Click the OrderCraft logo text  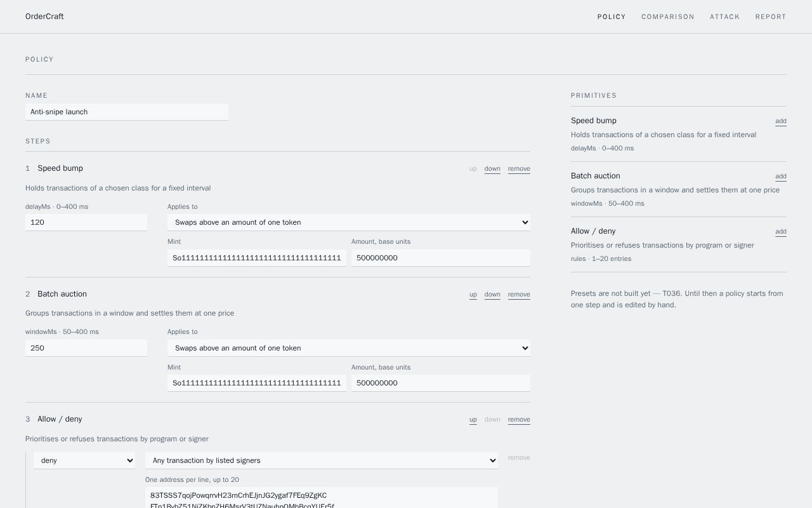click(44, 17)
